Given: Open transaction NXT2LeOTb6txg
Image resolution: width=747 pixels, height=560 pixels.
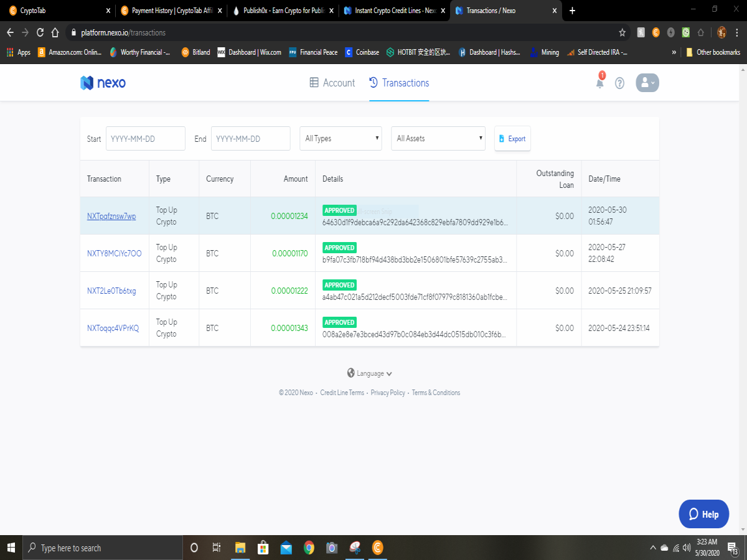Looking at the screenshot, I should [x=111, y=291].
